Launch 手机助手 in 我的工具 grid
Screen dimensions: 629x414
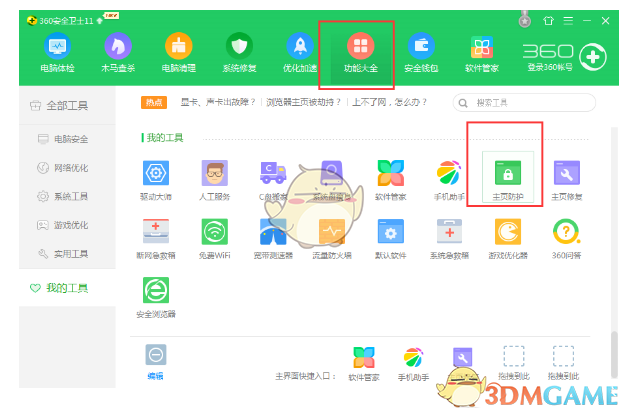tap(449, 180)
